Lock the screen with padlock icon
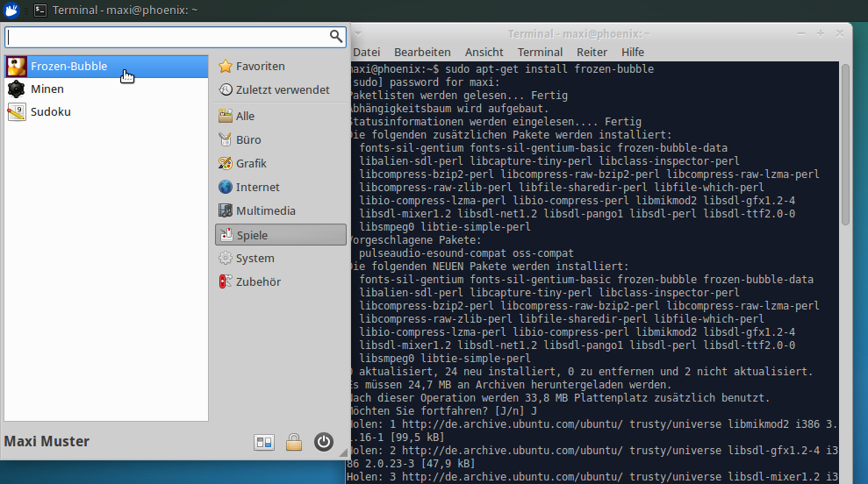Screen dimensions: 868x484 [294, 442]
